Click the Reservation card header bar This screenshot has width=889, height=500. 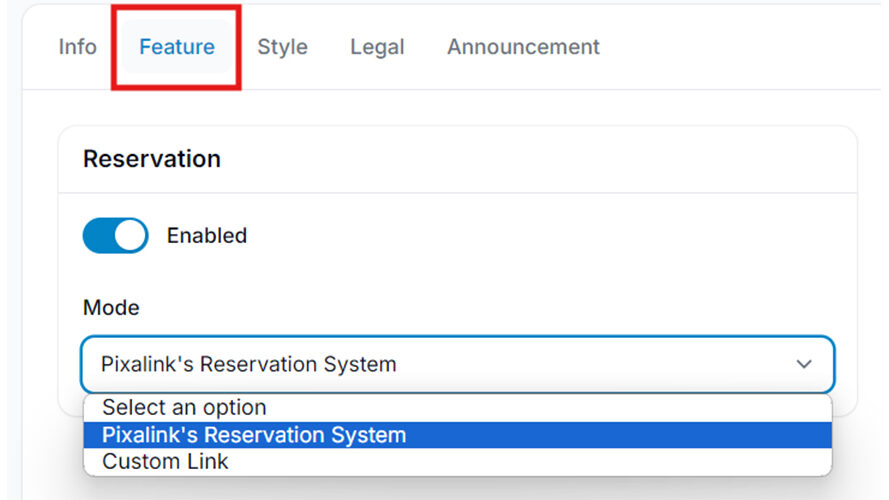click(x=458, y=159)
